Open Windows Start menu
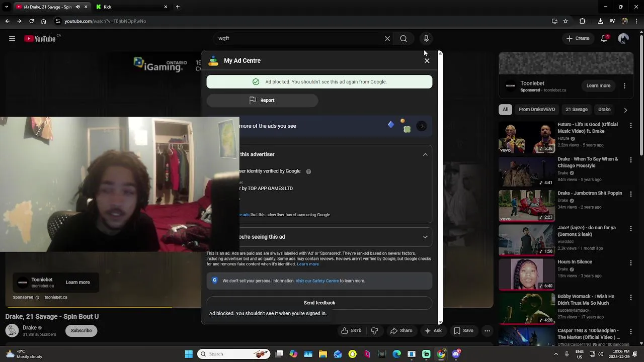This screenshot has height=362, width=644. click(189, 354)
